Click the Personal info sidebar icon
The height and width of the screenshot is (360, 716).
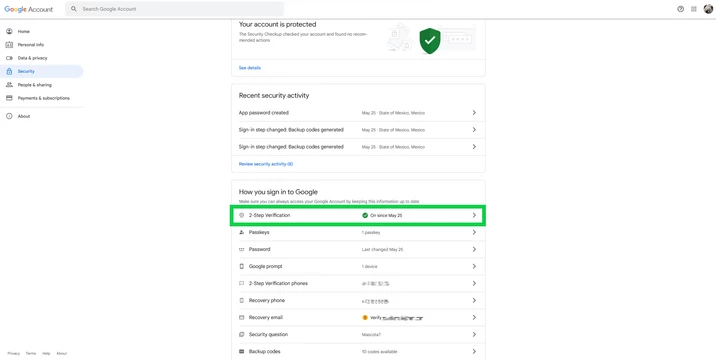pyautogui.click(x=9, y=45)
